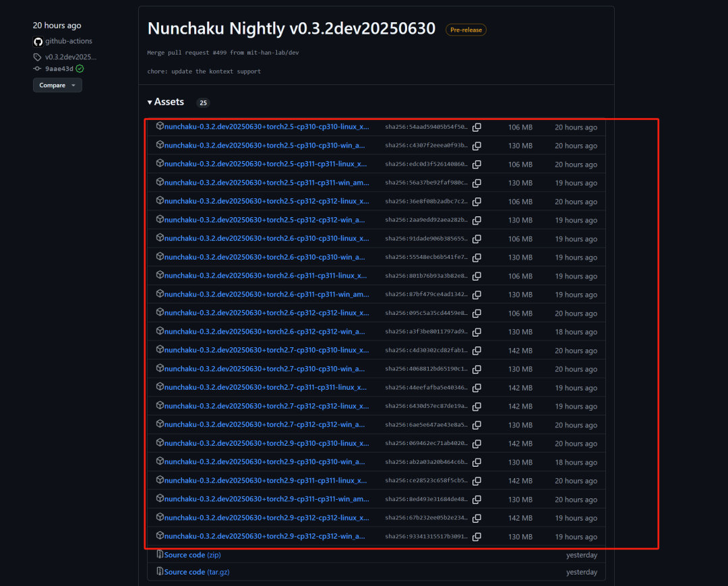728x586 pixels.
Task: Download the torch2.6-cp310-linux wheel
Action: (266, 238)
